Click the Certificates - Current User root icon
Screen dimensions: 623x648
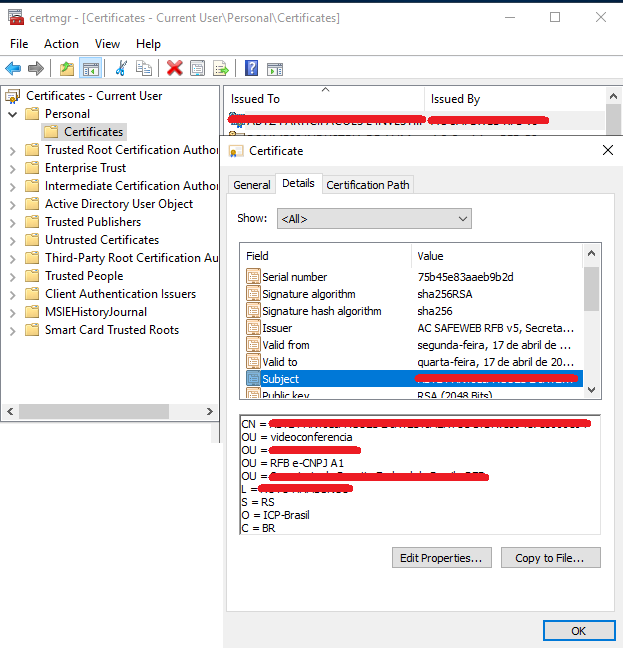(x=13, y=96)
